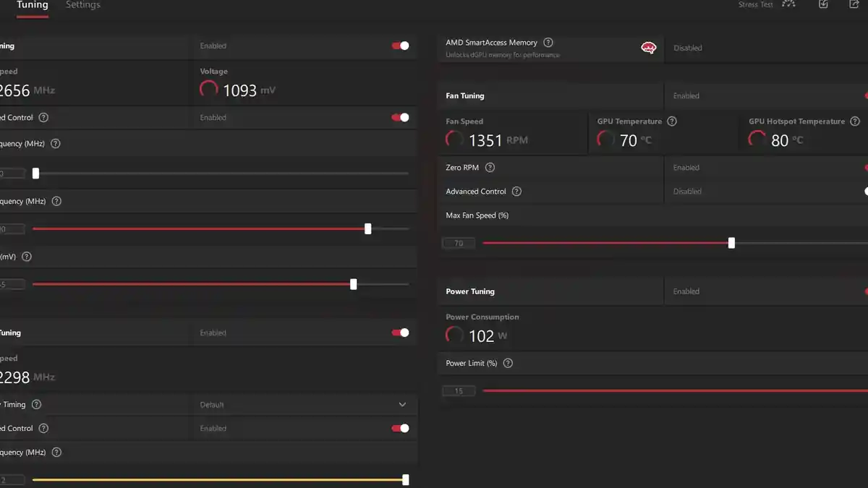Click the Max Fan Speed slider handle
868x488 pixels.
click(x=731, y=243)
